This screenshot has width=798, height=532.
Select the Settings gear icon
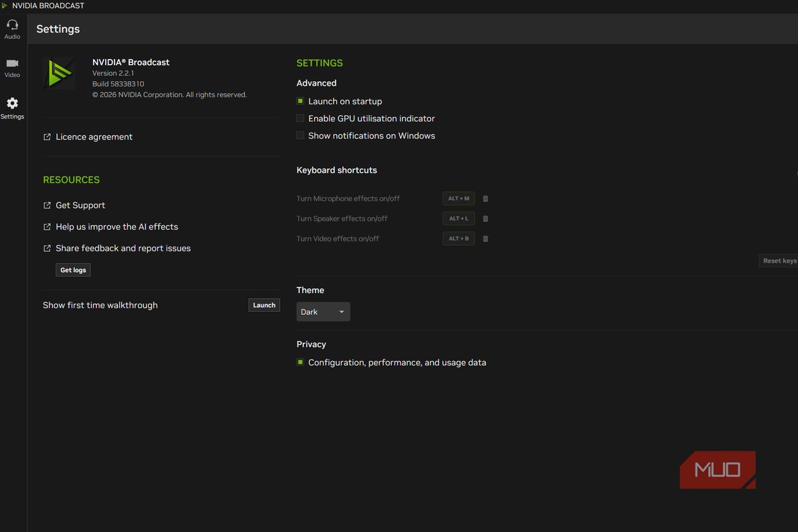[x=12, y=103]
